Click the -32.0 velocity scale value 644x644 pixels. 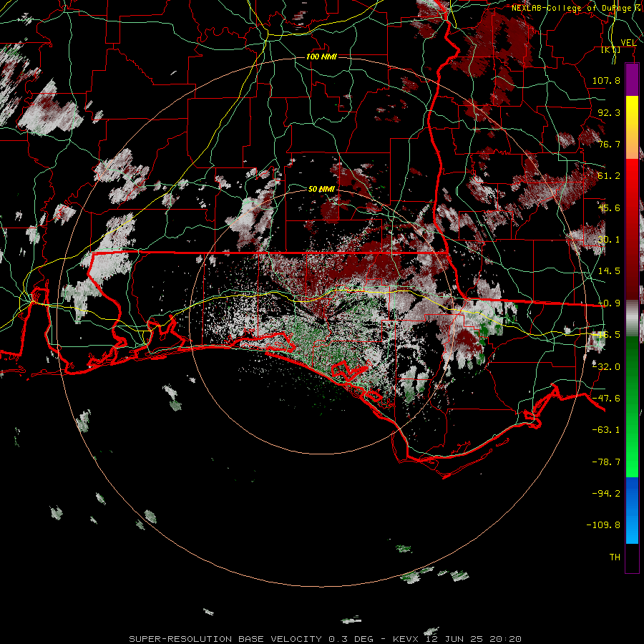coord(606,367)
